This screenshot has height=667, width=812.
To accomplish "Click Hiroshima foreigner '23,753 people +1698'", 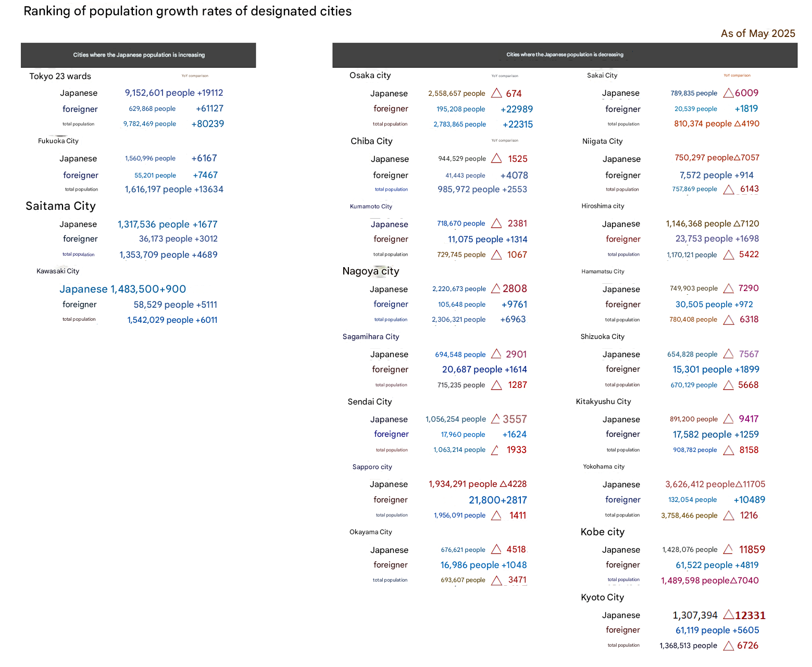I will click(x=717, y=239).
